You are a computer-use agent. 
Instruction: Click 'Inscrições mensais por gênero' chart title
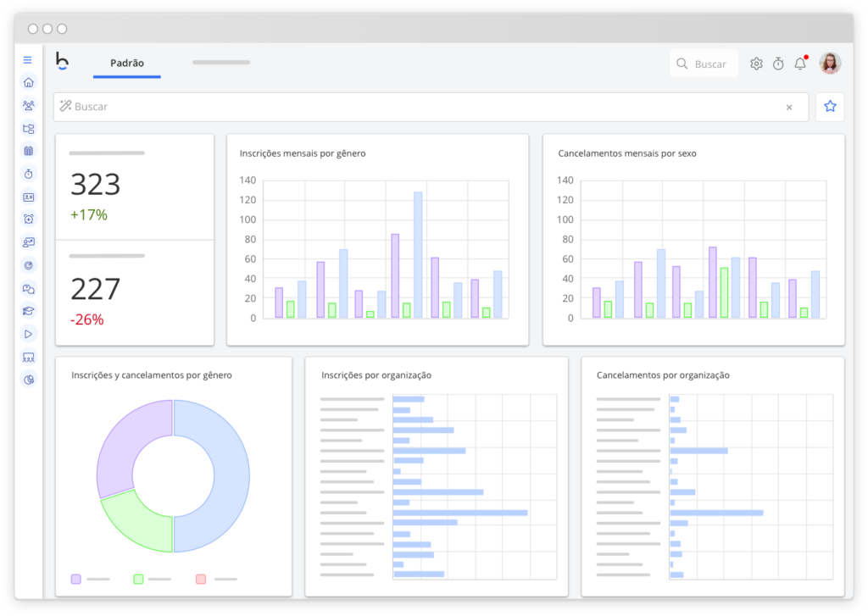point(303,153)
